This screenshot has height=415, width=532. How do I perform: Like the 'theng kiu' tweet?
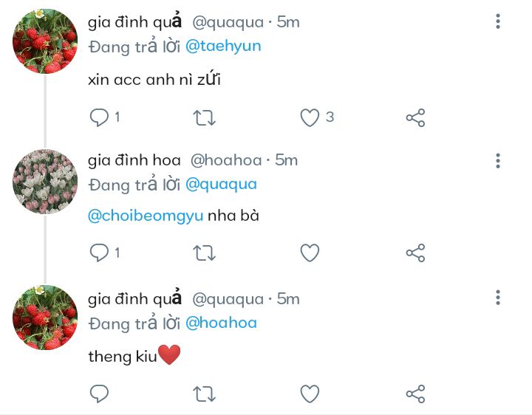[310, 394]
